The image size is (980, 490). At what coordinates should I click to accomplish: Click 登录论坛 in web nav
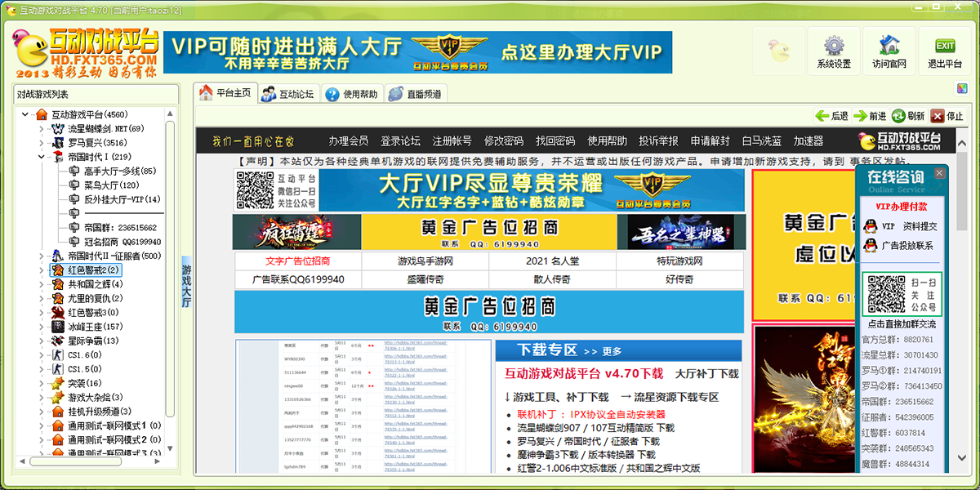coord(400,140)
